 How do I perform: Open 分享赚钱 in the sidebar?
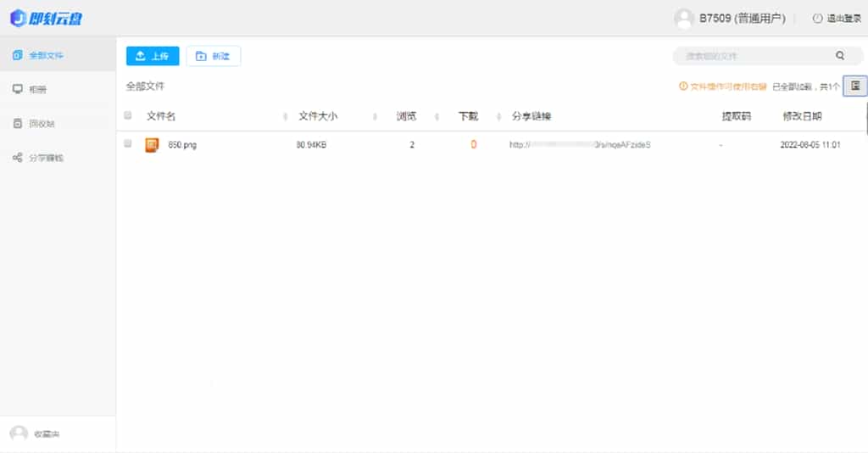[x=58, y=158]
